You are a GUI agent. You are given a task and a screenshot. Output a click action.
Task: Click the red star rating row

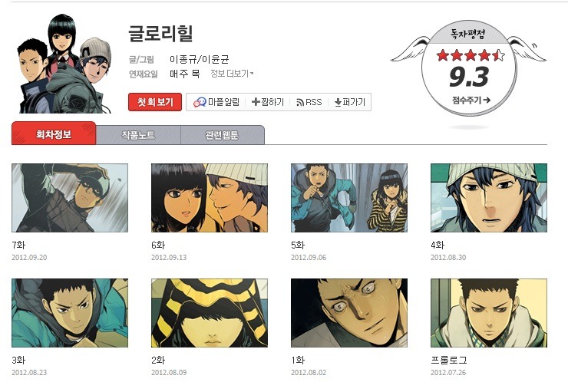click(471, 55)
